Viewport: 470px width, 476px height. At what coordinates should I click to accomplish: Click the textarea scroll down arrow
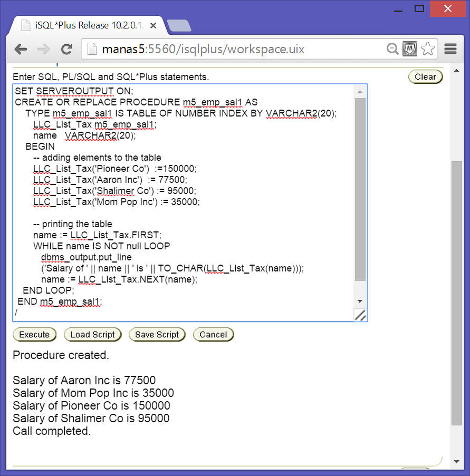click(360, 301)
